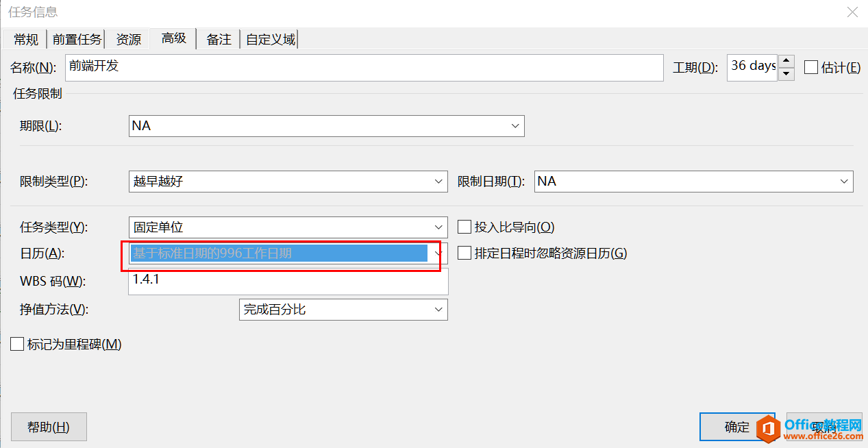Expand the 期限 dropdown
868x448 pixels.
point(514,126)
